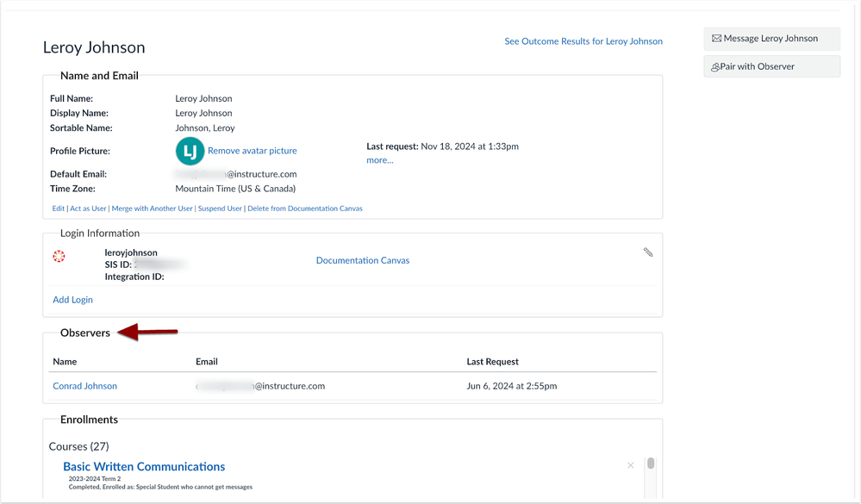Click the Jun 6, 2024 at 2:55pm cell
The height and width of the screenshot is (504, 861).
(512, 386)
